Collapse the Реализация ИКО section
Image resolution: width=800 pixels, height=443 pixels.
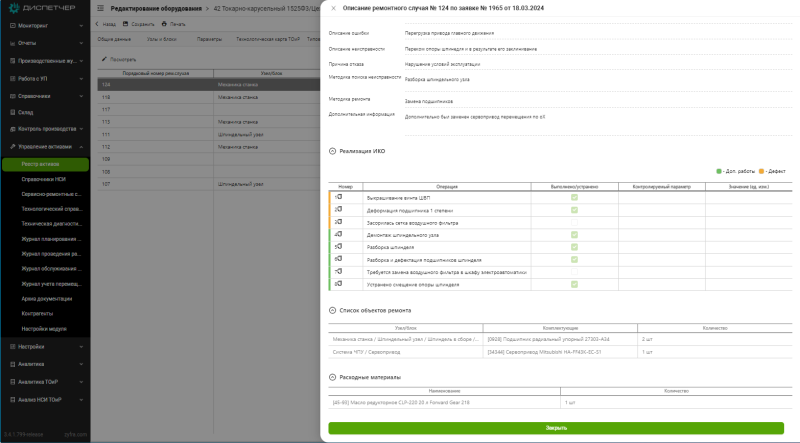pos(333,151)
